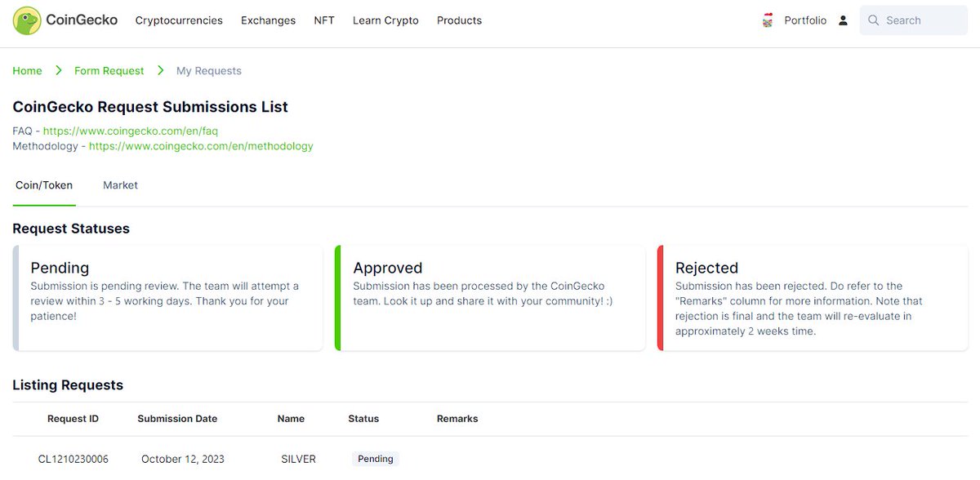Click the CoinGecko gecko logo icon
This screenshot has width=980, height=480.
tap(27, 20)
